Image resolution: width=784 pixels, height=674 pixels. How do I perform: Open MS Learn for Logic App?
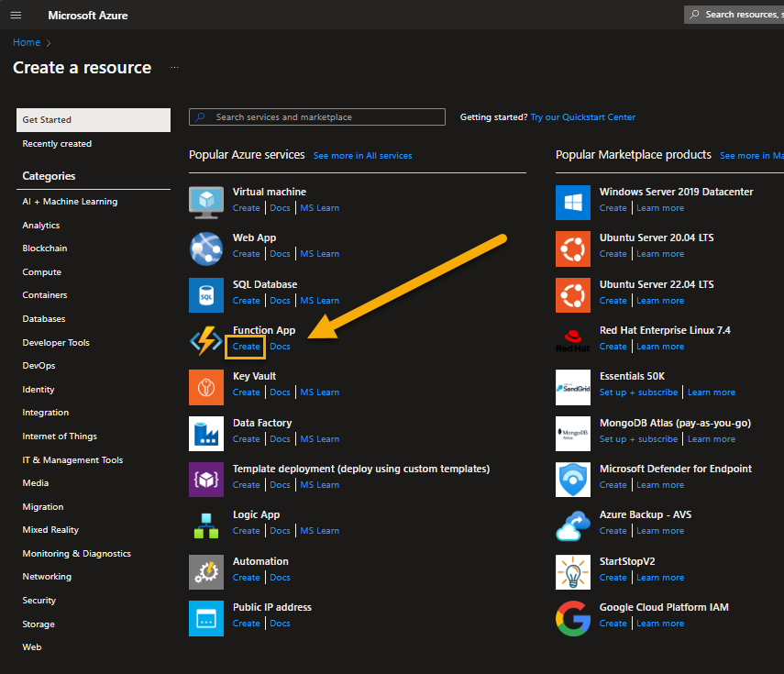pyautogui.click(x=319, y=531)
